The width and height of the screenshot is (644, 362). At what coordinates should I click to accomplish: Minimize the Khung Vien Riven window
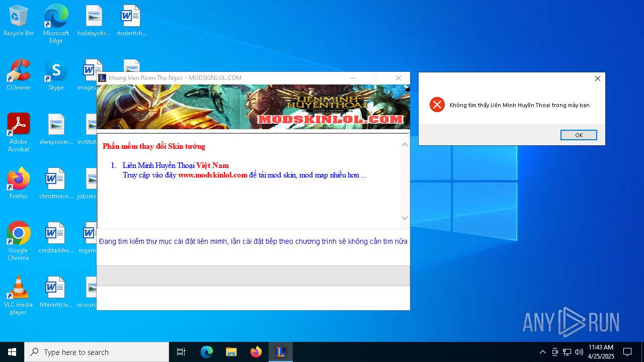point(353,78)
